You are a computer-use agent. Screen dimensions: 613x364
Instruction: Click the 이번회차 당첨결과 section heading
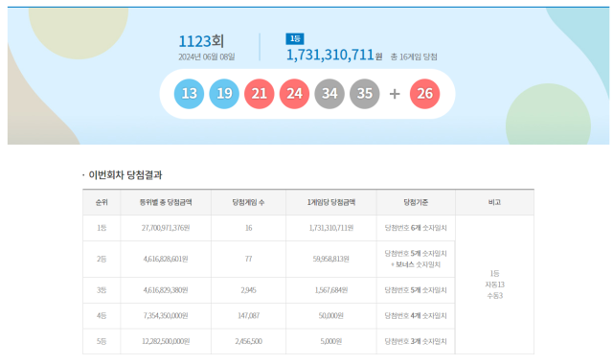(125, 174)
